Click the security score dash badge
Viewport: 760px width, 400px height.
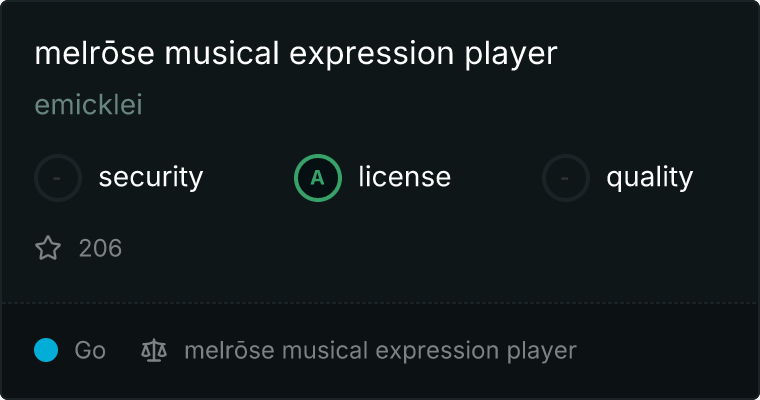pos(58,178)
